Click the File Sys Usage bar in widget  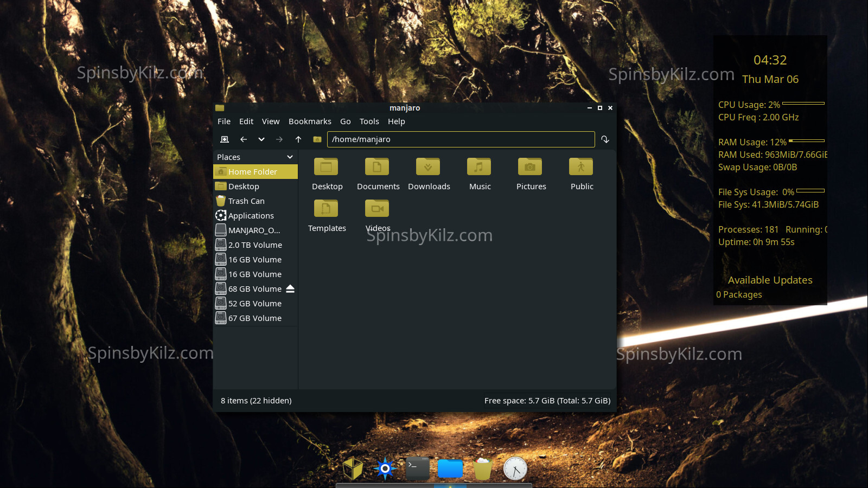coord(810,191)
